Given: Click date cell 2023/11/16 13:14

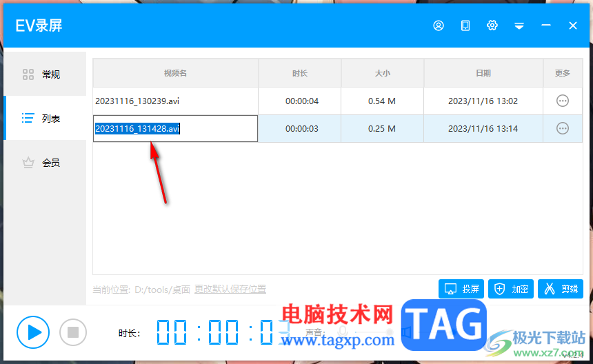Looking at the screenshot, I should tap(483, 128).
